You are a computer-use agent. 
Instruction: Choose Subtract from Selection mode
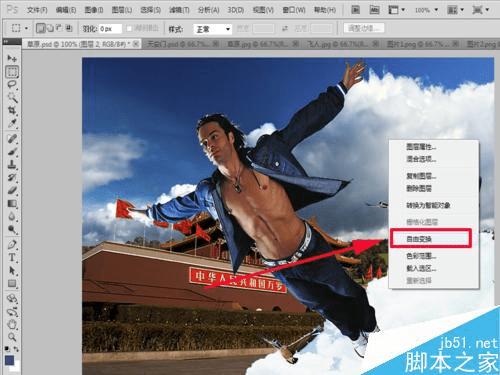point(59,28)
